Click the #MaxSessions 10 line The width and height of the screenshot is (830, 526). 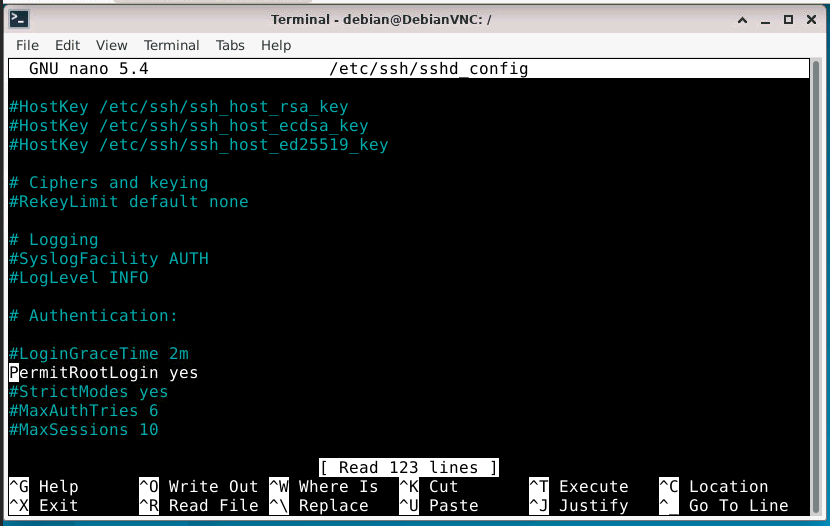pos(84,430)
